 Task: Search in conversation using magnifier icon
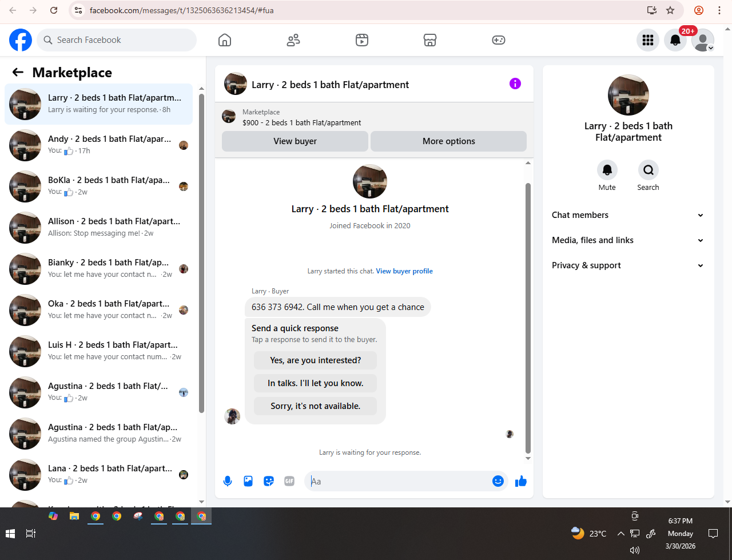[x=648, y=170]
